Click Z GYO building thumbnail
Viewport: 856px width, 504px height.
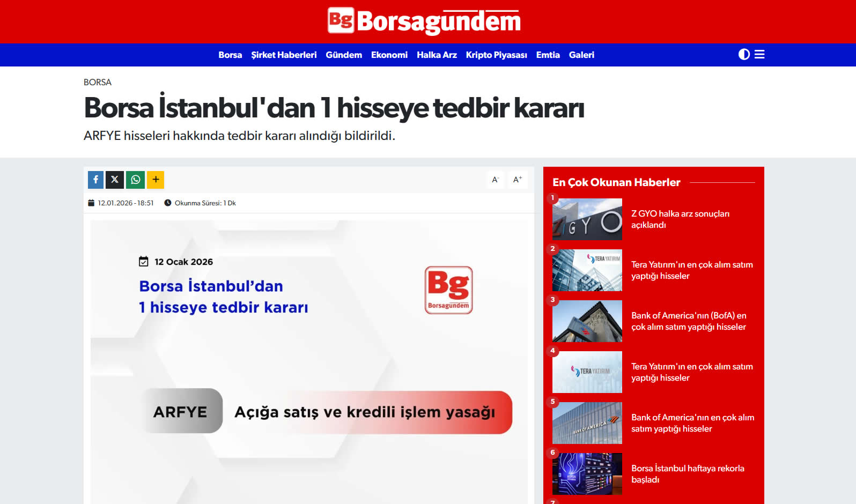click(x=587, y=219)
